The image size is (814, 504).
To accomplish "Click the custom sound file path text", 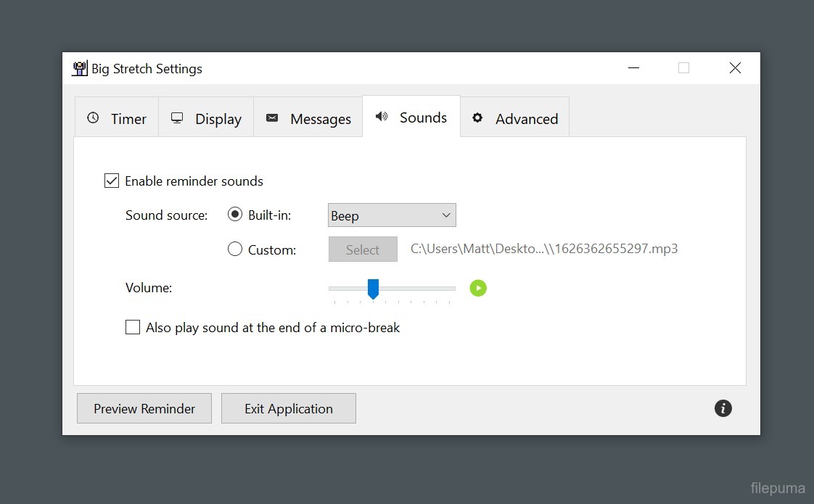I will 544,249.
